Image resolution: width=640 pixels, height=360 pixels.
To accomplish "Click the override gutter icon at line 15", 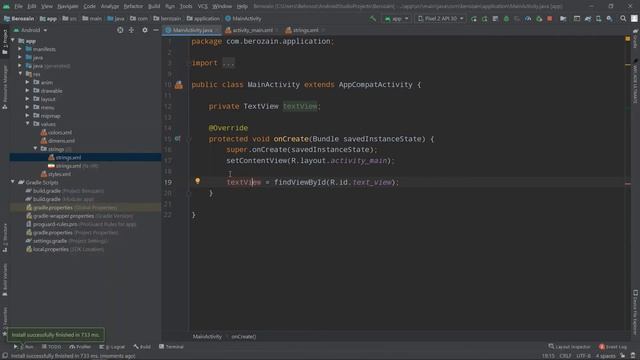I will 178,139.
